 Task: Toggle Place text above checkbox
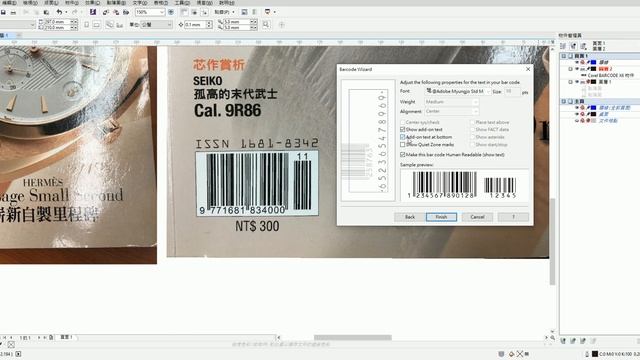pyautogui.click(x=472, y=122)
